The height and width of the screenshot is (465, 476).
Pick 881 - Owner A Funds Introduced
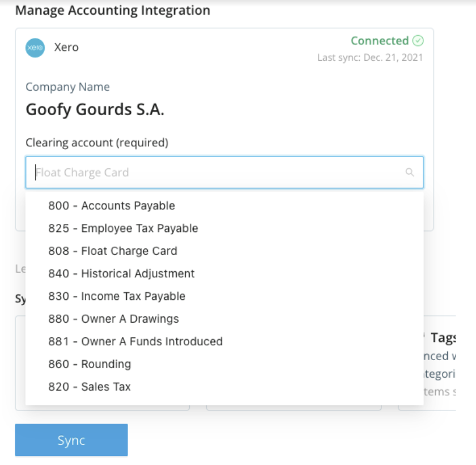point(135,342)
